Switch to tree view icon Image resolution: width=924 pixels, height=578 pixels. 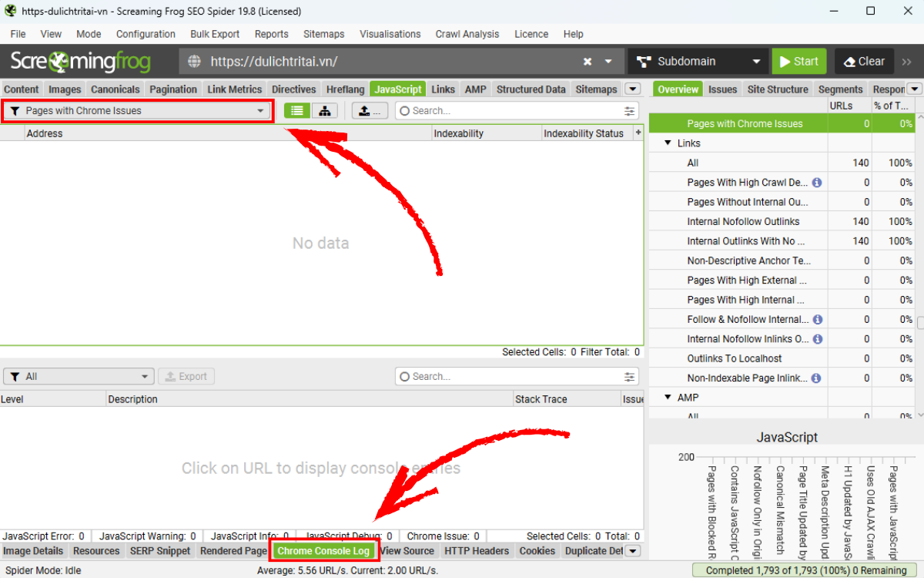(x=325, y=111)
